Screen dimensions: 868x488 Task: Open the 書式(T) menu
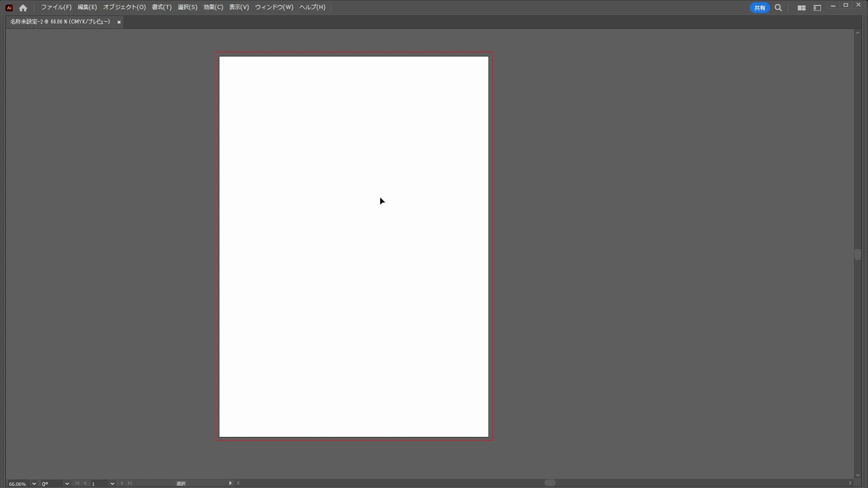coord(162,7)
